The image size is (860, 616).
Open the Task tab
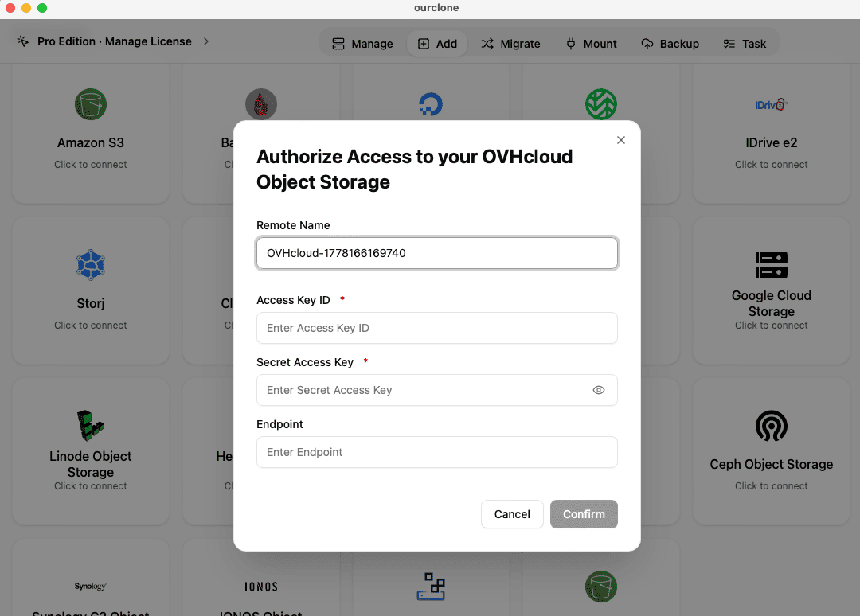coord(745,44)
